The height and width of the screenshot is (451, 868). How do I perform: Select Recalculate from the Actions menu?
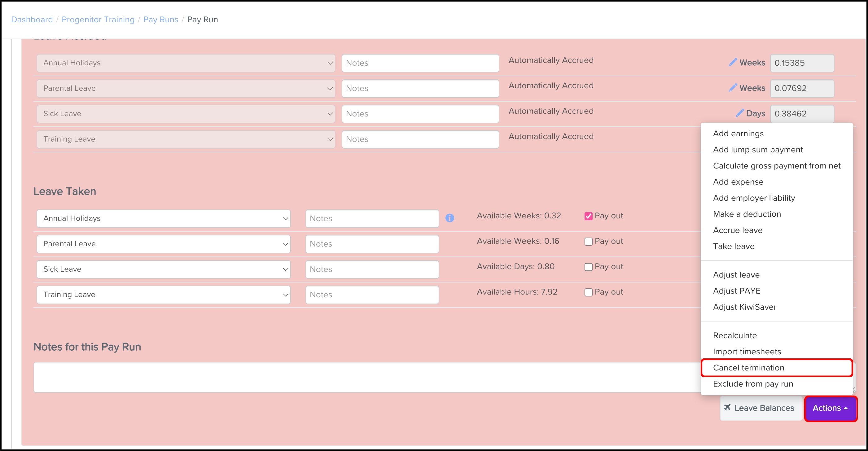coord(736,335)
